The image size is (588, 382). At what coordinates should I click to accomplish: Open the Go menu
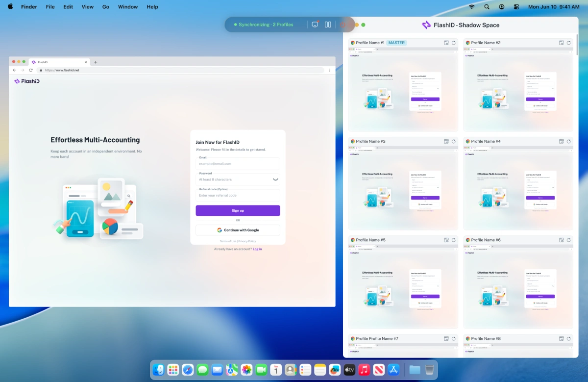(x=106, y=7)
